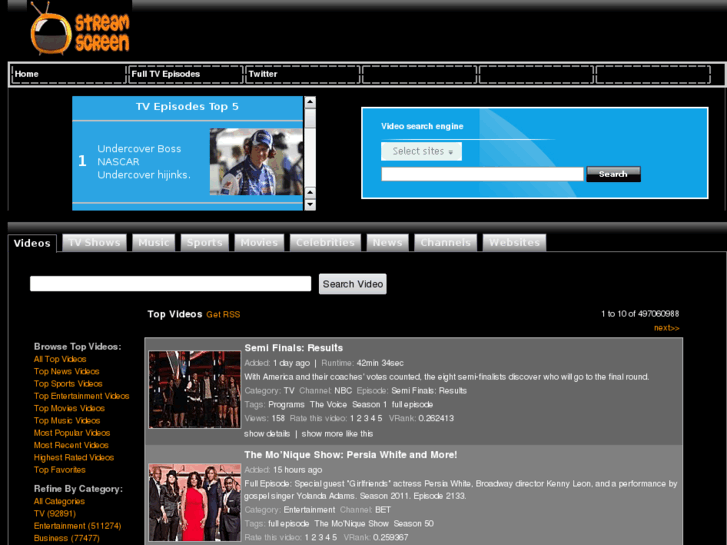Screen dimensions: 727x545
Task: Open Top Movies Videos link
Action: pyautogui.click(x=69, y=408)
